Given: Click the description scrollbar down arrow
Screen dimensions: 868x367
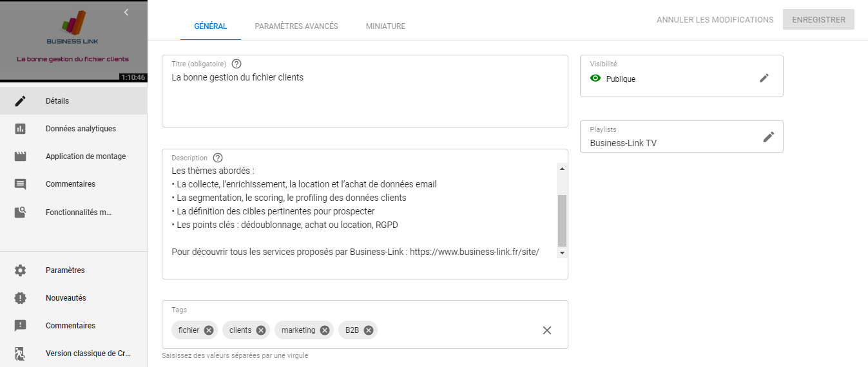Looking at the screenshot, I should [x=562, y=253].
